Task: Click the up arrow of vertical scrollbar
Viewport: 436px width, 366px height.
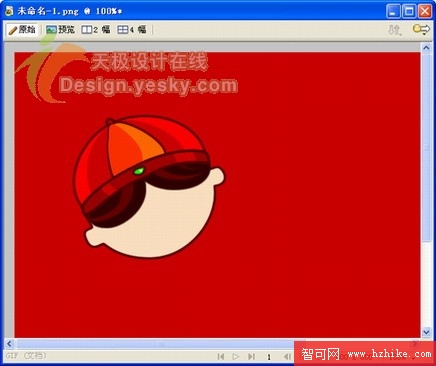Action: pos(426,48)
